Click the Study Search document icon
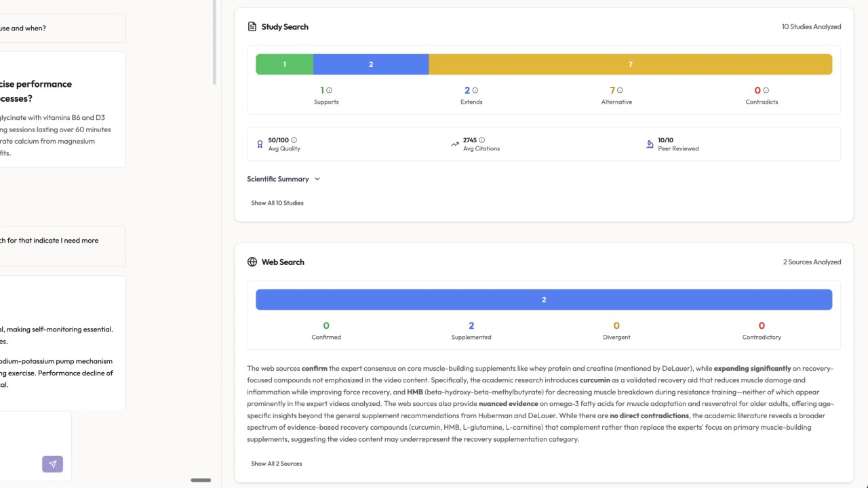868x488 pixels. click(252, 26)
